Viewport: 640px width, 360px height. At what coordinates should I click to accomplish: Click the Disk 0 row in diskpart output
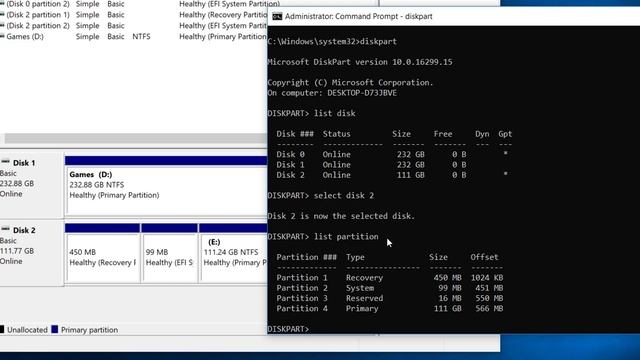(392, 154)
